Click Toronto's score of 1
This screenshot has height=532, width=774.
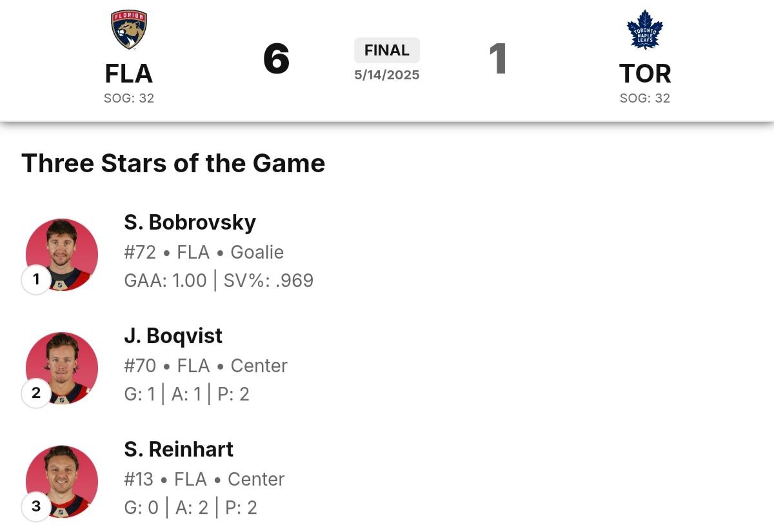[x=497, y=59]
